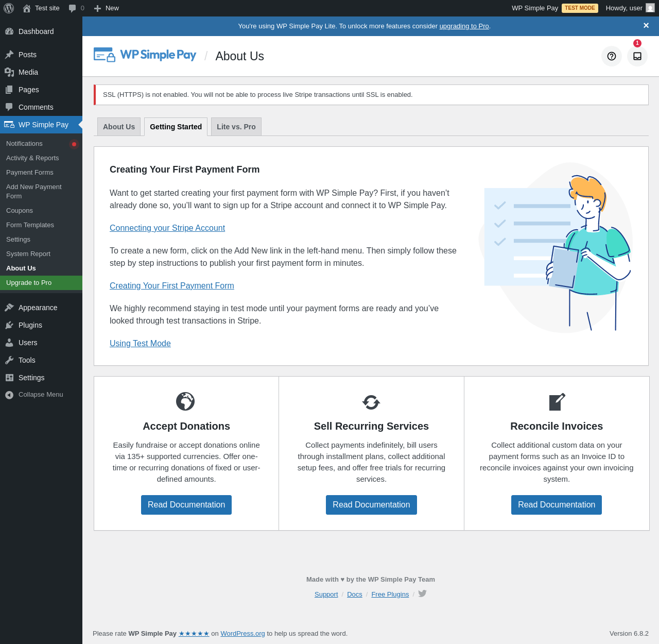
Task: Follow the upgrading to Pro link
Action: tap(464, 26)
